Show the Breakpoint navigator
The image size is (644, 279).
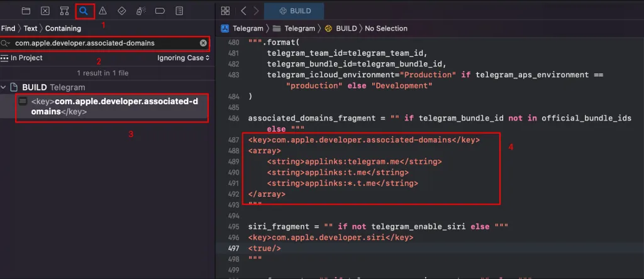(160, 11)
